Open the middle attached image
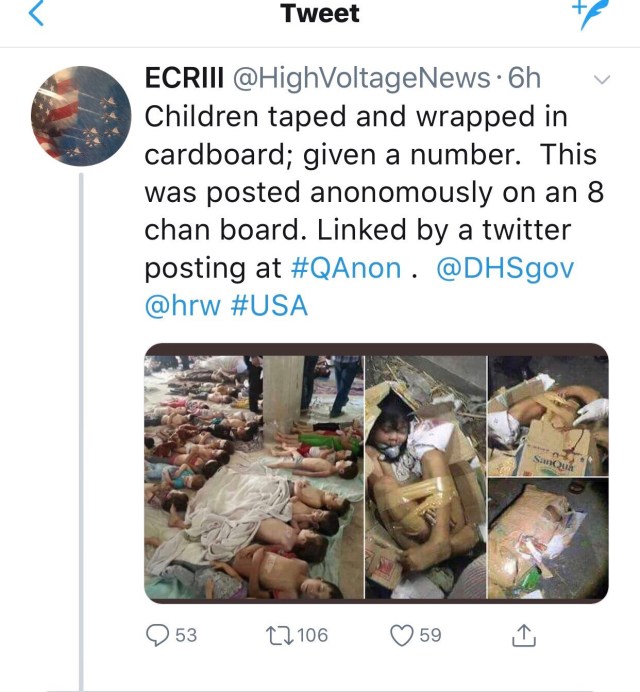This screenshot has width=640, height=692. [425, 476]
